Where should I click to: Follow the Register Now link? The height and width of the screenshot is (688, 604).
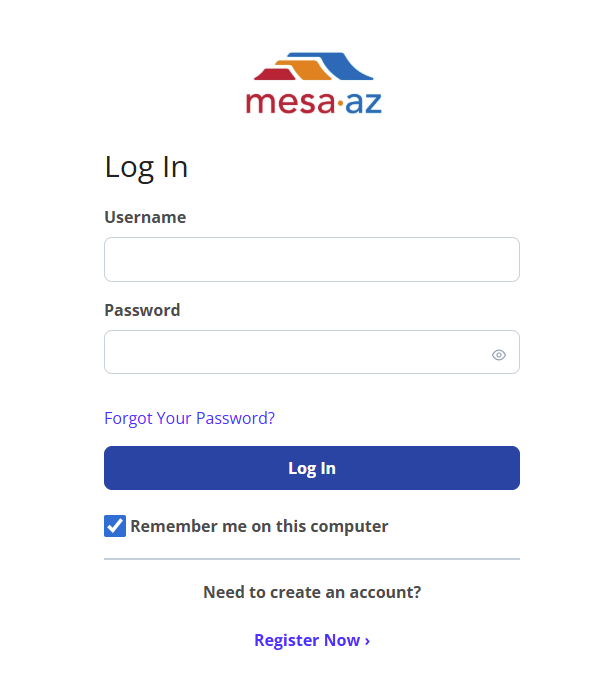click(306, 640)
